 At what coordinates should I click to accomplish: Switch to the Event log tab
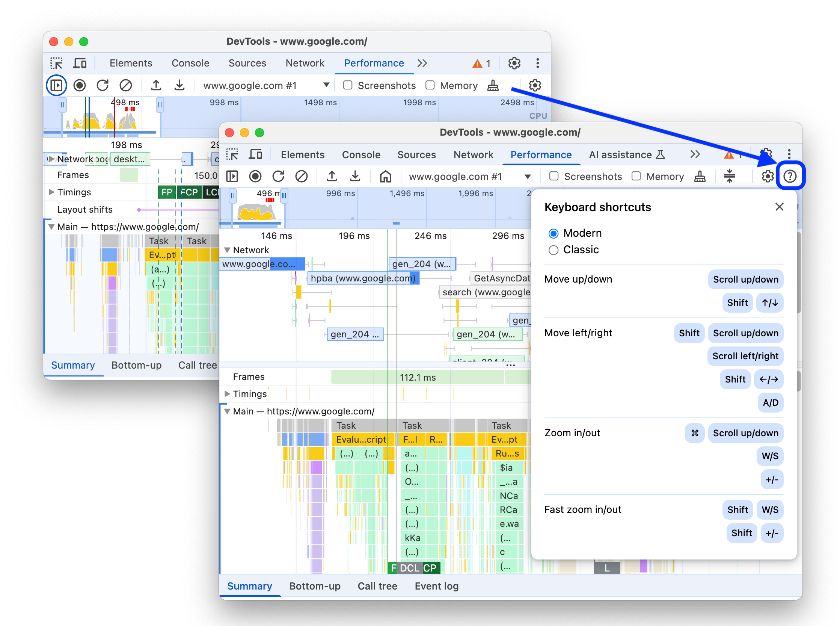pyautogui.click(x=437, y=586)
